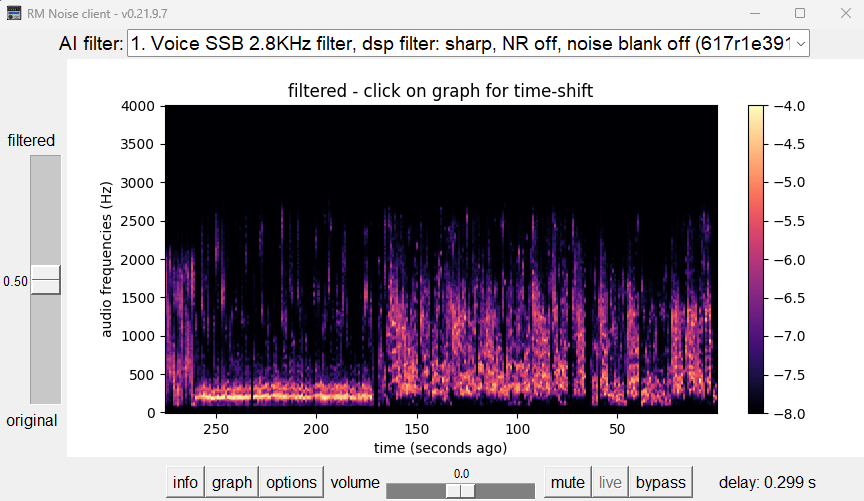Viewport: 864px width, 501px height.
Task: Click the volume slider handle
Action: pos(460,491)
